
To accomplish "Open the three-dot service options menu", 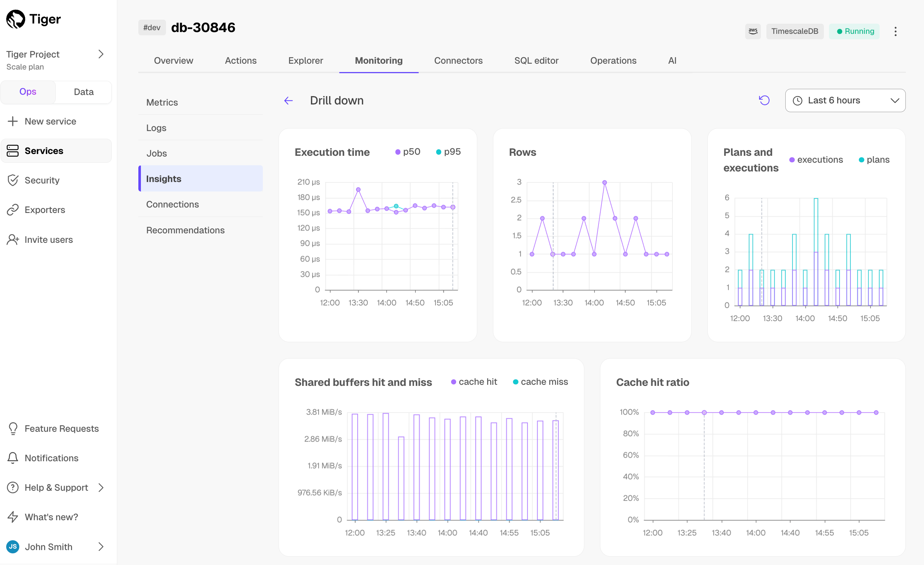I will (x=895, y=31).
